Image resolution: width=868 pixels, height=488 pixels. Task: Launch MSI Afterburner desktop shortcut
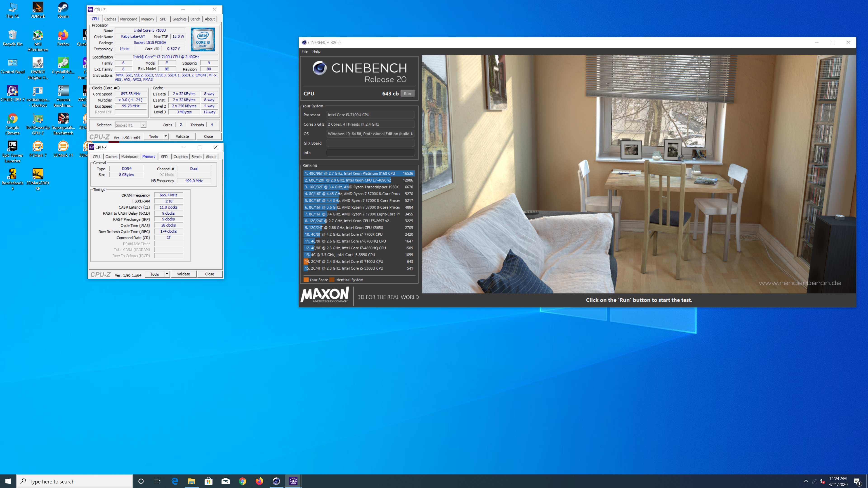pos(38,40)
